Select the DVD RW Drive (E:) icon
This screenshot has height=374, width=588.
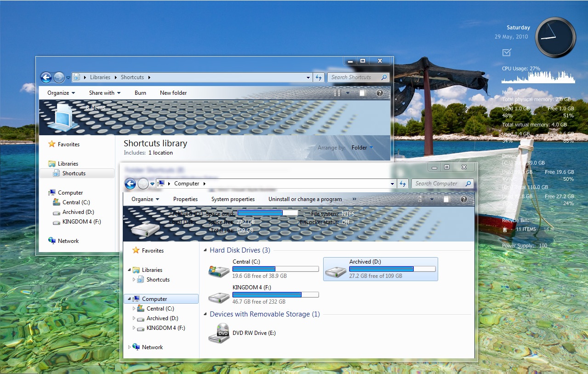[x=219, y=333]
